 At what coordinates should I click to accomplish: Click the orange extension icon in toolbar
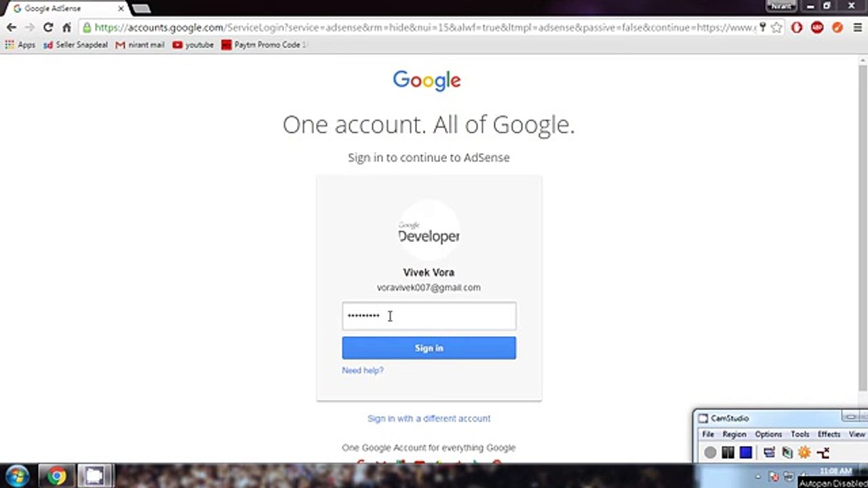click(837, 28)
